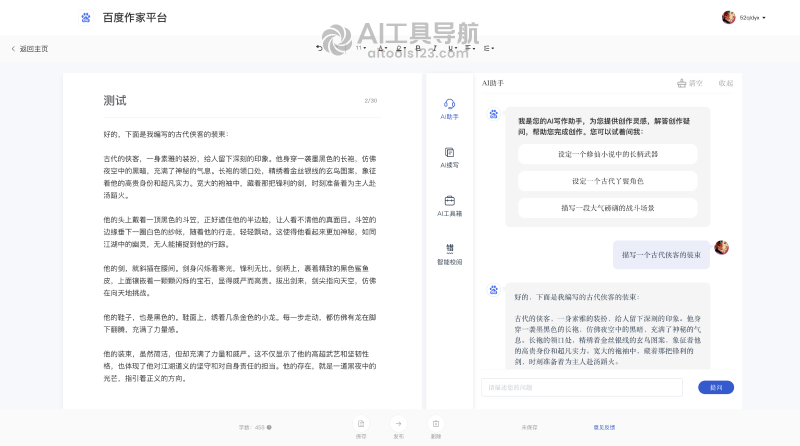Click 返回主页 back link

[x=30, y=49]
